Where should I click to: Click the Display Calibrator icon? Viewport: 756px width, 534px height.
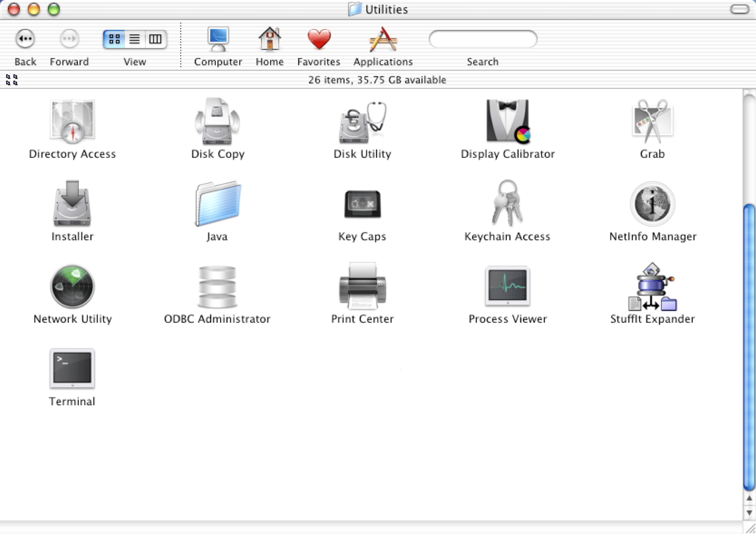(508, 121)
